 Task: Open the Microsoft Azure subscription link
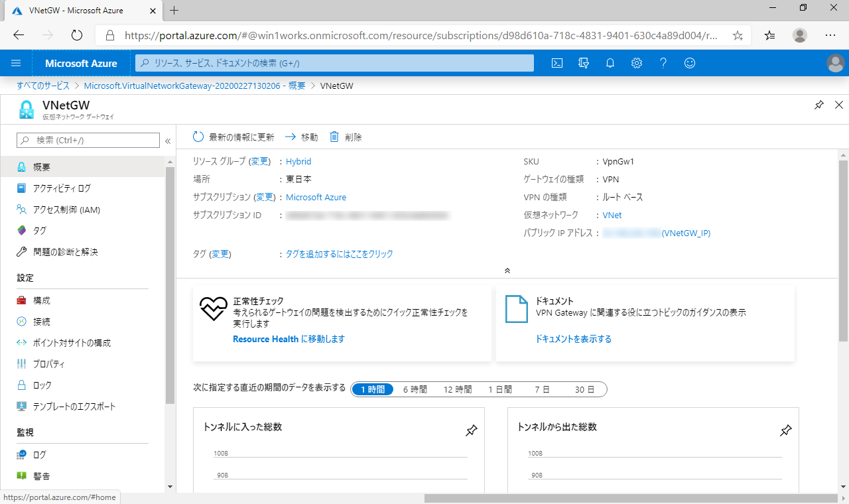tap(316, 197)
